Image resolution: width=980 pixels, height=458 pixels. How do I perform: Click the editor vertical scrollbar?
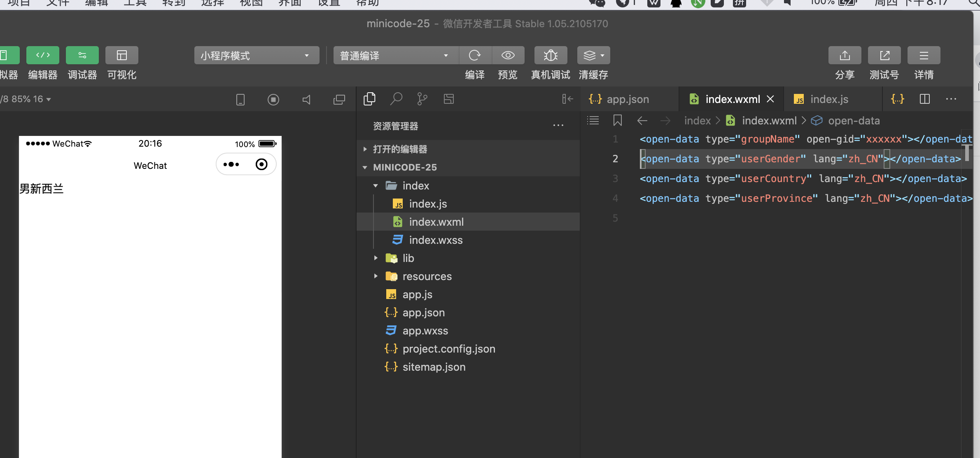point(967,153)
